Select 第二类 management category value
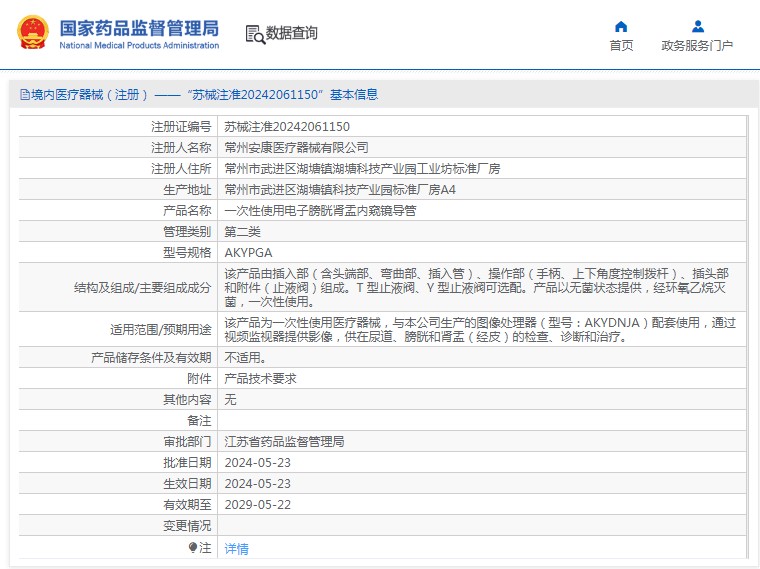Viewport: 760px width, 569px height. point(242,232)
